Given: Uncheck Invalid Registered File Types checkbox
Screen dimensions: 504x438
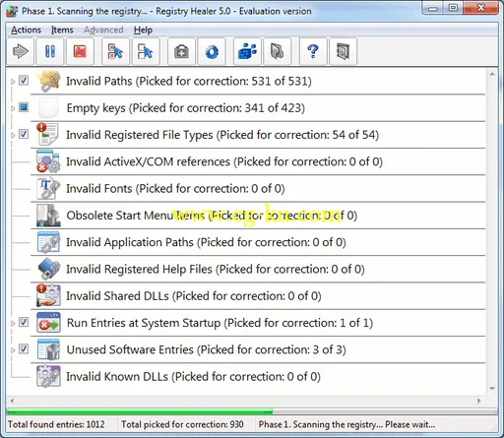Looking at the screenshot, I should point(24,134).
